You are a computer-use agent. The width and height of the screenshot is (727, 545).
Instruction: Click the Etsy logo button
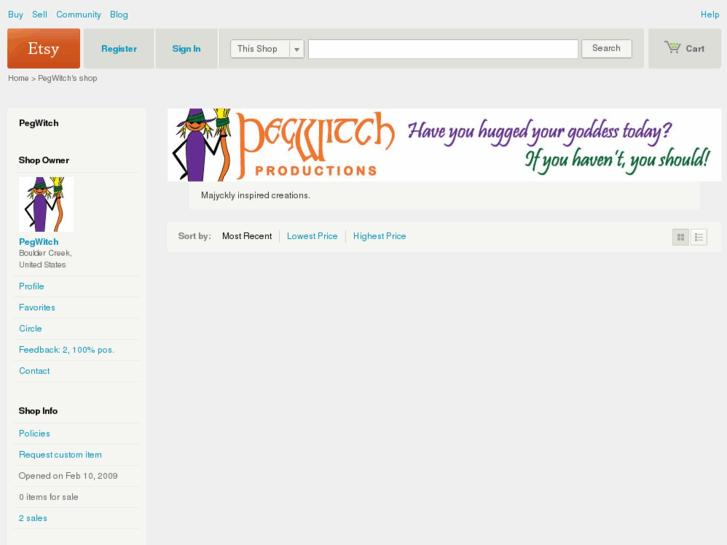(44, 48)
